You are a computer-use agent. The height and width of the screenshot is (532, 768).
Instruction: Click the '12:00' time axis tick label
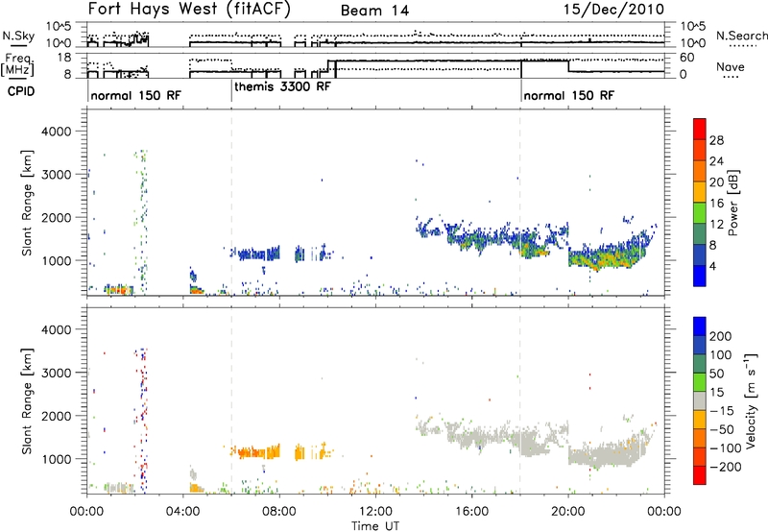[x=375, y=512]
